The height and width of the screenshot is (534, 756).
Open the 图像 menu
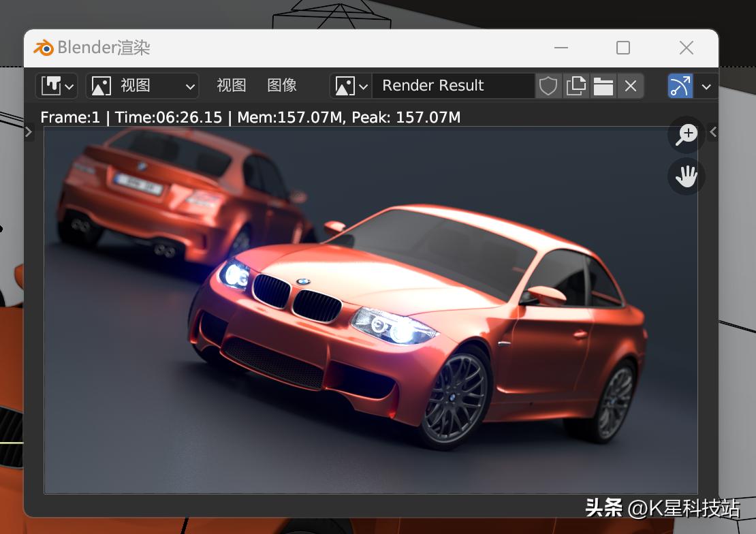tap(281, 85)
